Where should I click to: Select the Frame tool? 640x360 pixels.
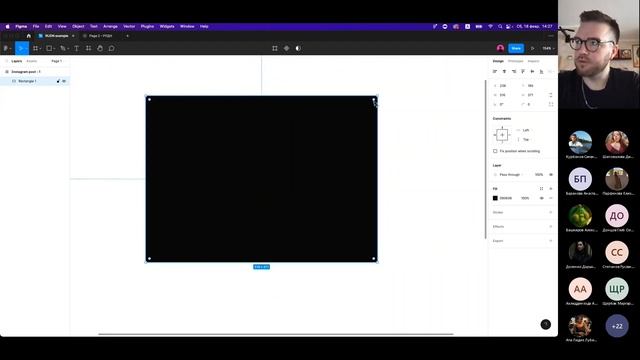(36, 48)
